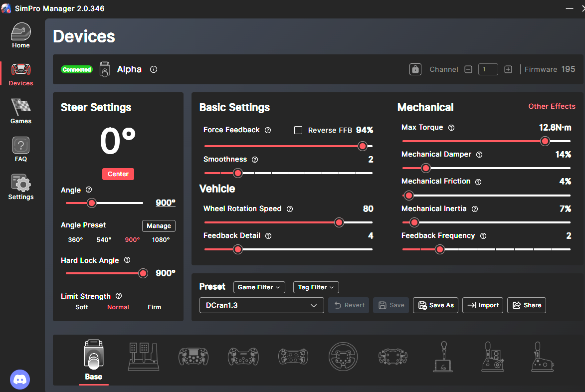
Task: Select the 360° angle preset
Action: pos(75,240)
